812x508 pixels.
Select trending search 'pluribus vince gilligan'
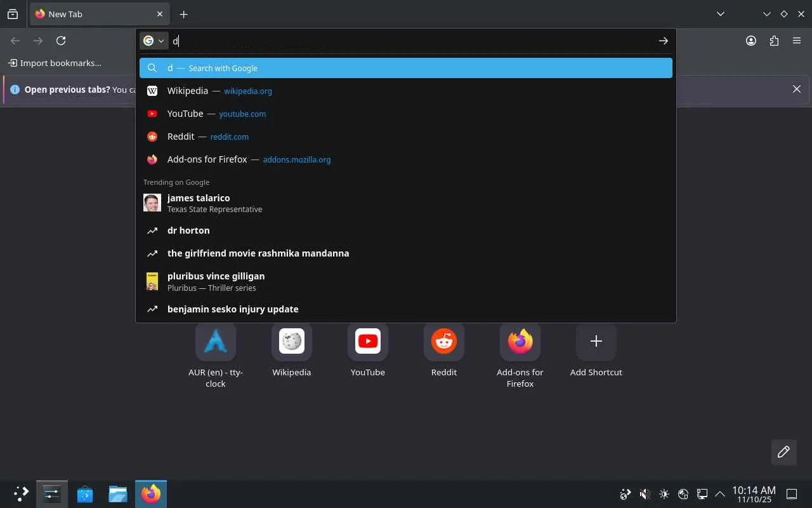pos(406,281)
